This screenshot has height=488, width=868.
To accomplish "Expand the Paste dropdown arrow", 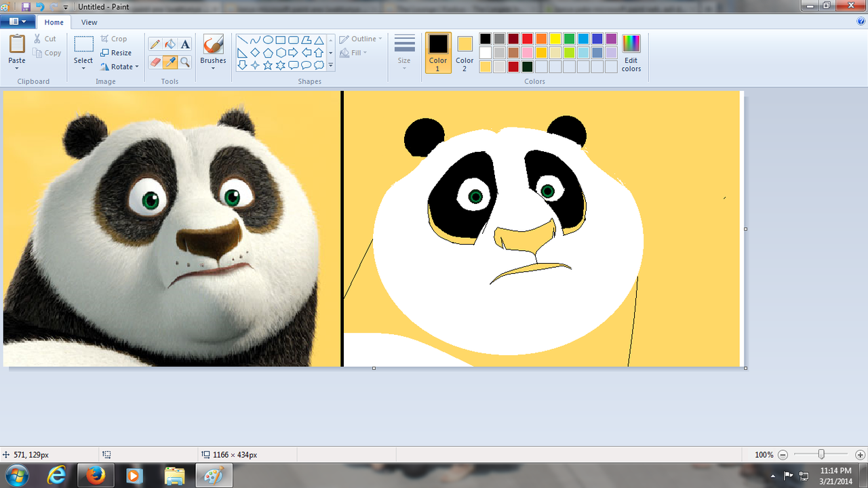I will [x=17, y=68].
